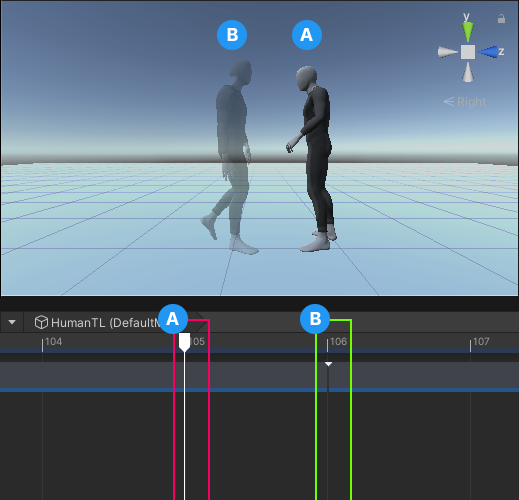519x500 pixels.
Task: Click the blue A badge above the timeline playhead
Action: 173,319
